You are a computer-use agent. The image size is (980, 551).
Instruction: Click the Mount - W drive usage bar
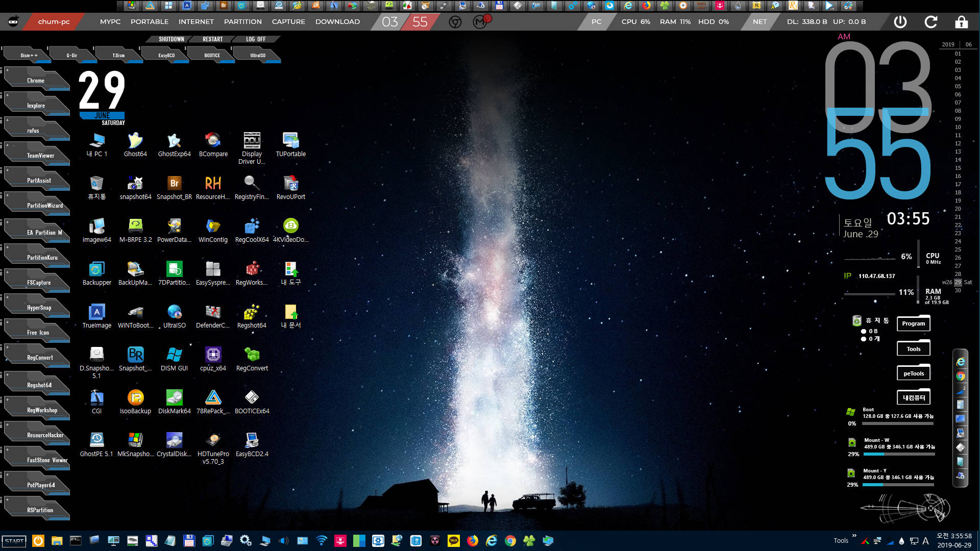pos(899,454)
